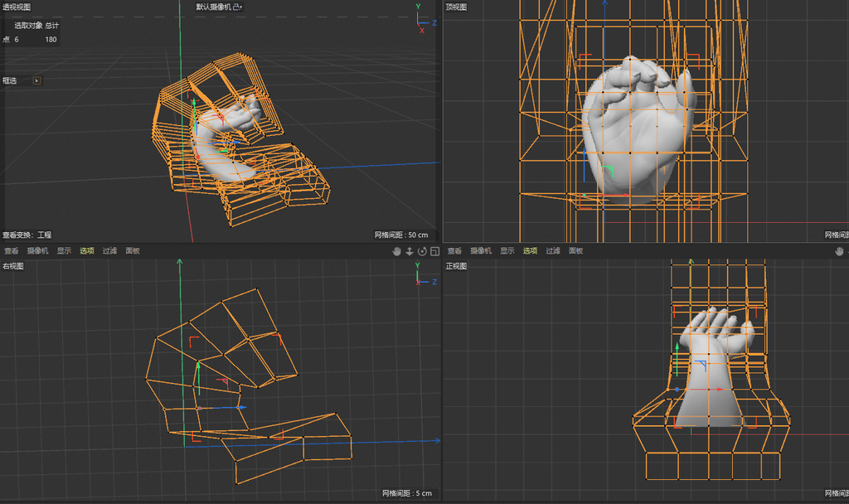Click 网格间距 : 50 cm in perspective view
This screenshot has width=849, height=504.
coord(401,235)
